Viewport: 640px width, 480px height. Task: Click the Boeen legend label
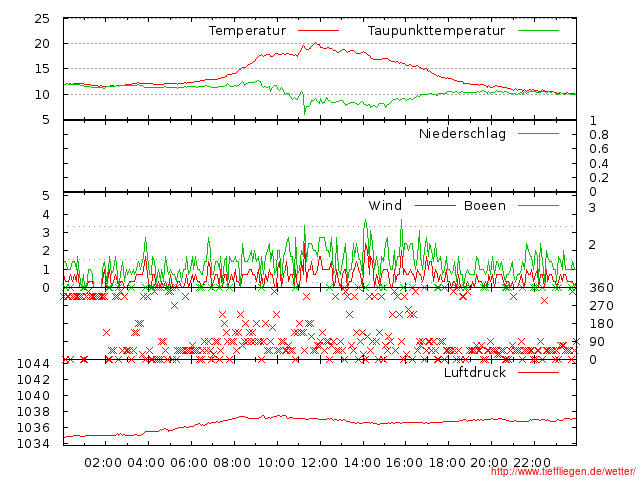point(484,205)
